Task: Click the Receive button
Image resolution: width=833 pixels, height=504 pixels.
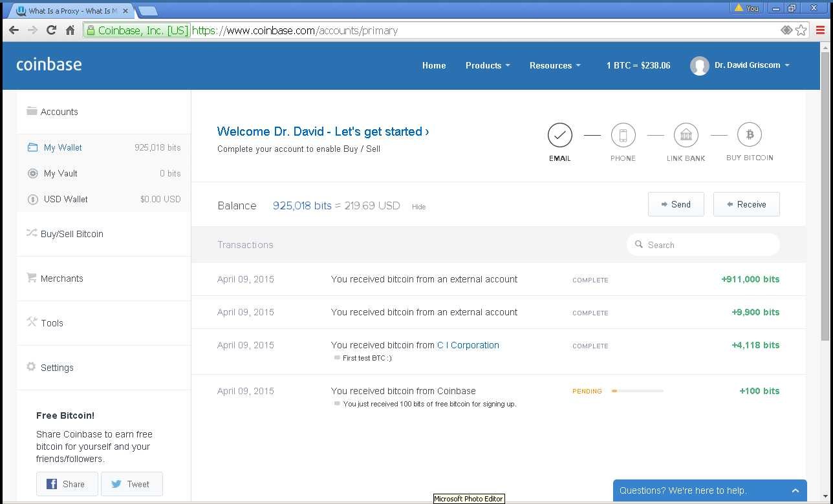Action: coord(746,204)
